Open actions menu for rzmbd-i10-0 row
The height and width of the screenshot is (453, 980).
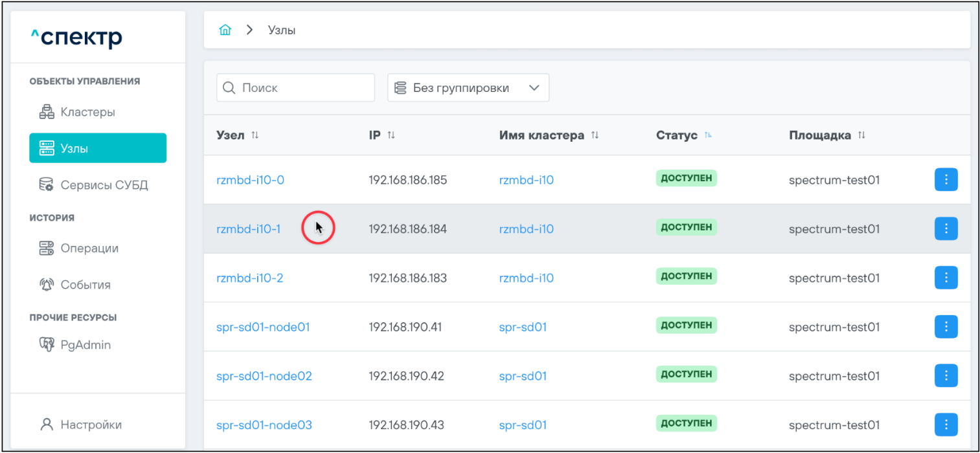tap(946, 180)
